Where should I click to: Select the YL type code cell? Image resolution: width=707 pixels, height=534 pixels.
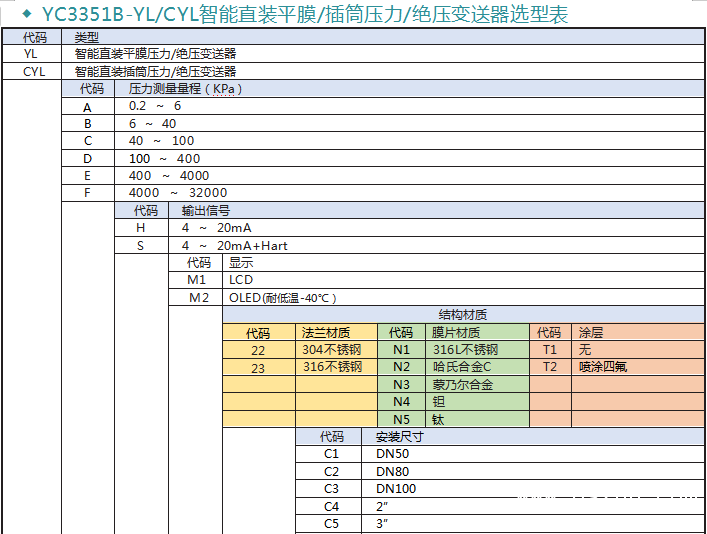click(x=30, y=54)
